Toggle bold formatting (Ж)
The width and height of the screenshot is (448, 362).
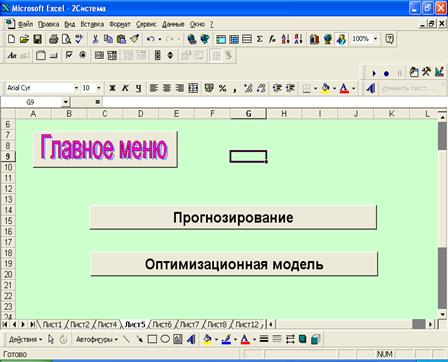(x=112, y=88)
